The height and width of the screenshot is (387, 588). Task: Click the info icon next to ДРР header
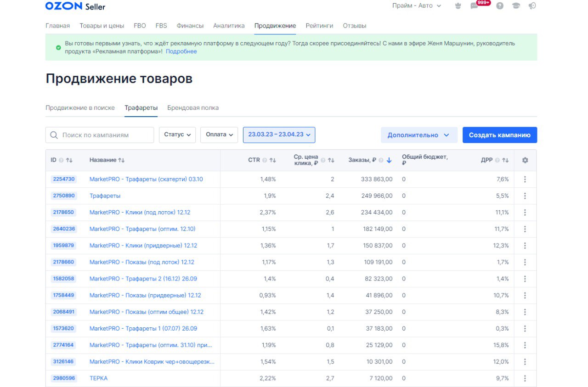(497, 160)
